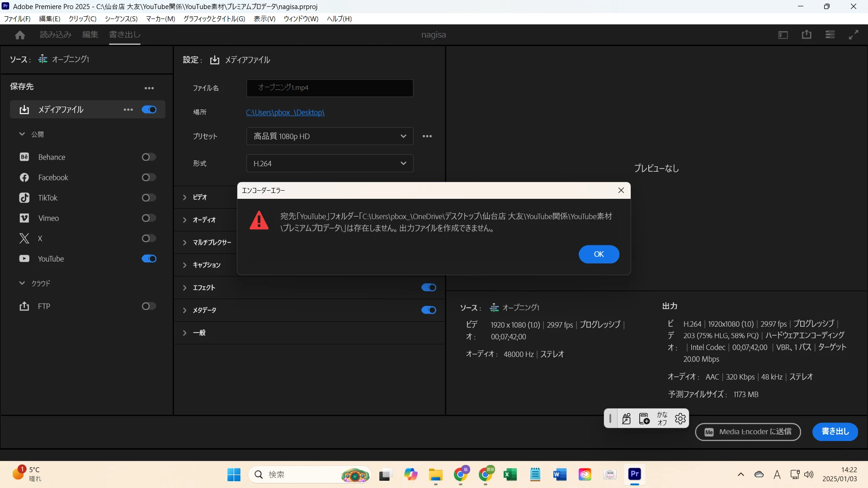The image size is (868, 488).
Task: Click the YouTube destination icon
Action: click(24, 259)
